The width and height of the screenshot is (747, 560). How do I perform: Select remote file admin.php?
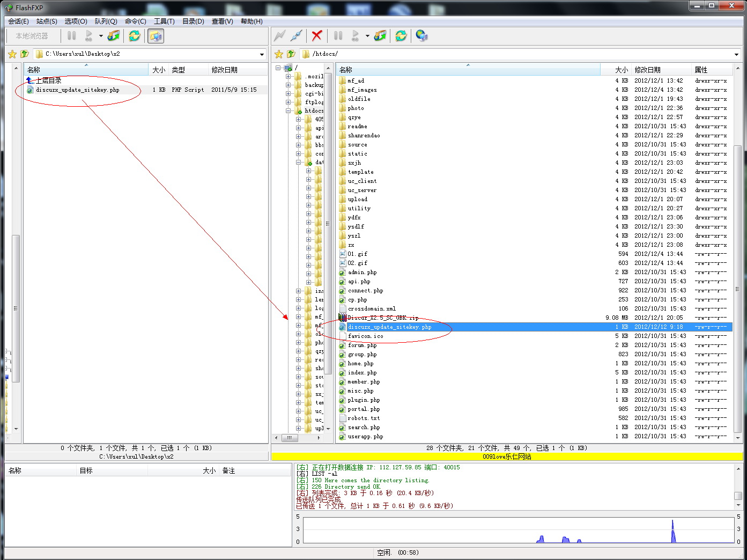click(362, 272)
